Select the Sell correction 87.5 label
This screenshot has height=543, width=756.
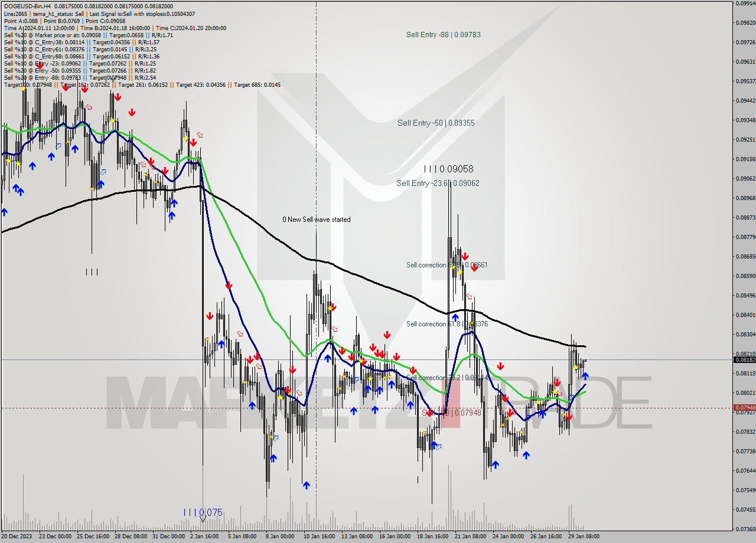click(447, 265)
